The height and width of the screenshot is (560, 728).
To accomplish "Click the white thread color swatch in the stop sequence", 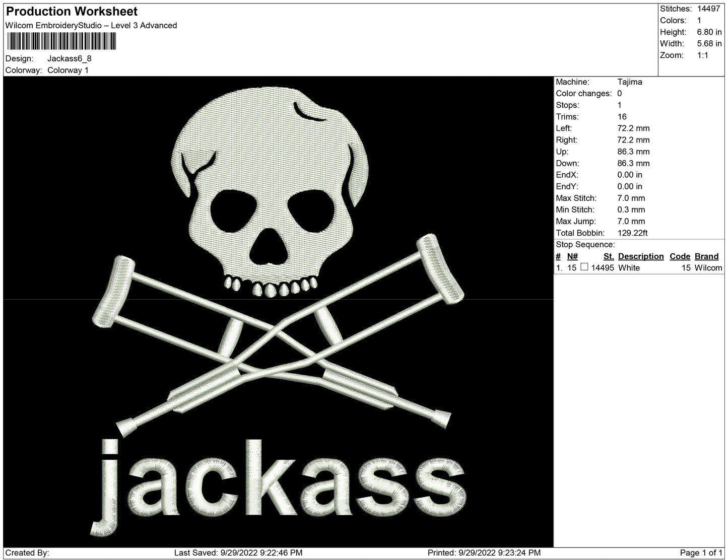I will pos(584,267).
